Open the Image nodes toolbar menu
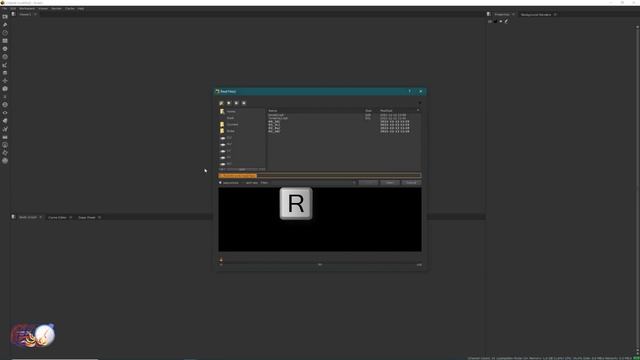The height and width of the screenshot is (360, 640). (5, 17)
